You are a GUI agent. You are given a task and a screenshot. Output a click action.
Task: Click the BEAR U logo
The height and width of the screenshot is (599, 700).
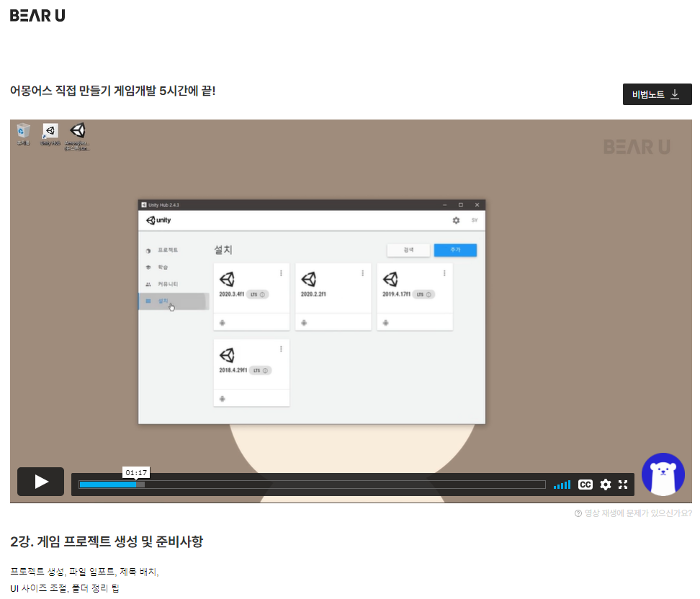[x=37, y=16]
